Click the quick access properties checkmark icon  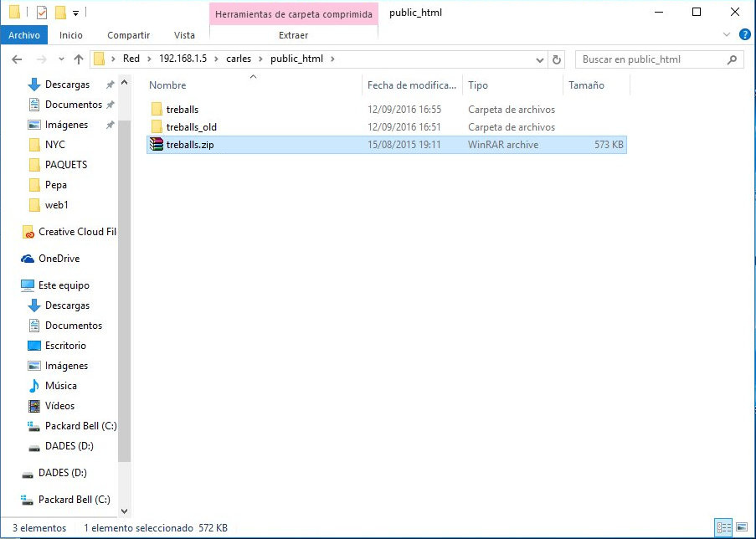[42, 13]
